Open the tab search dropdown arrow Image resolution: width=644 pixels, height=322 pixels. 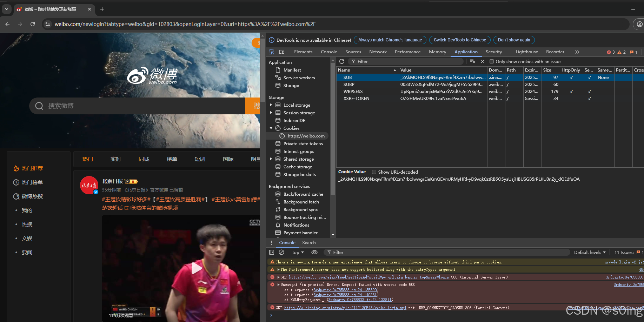[7, 9]
